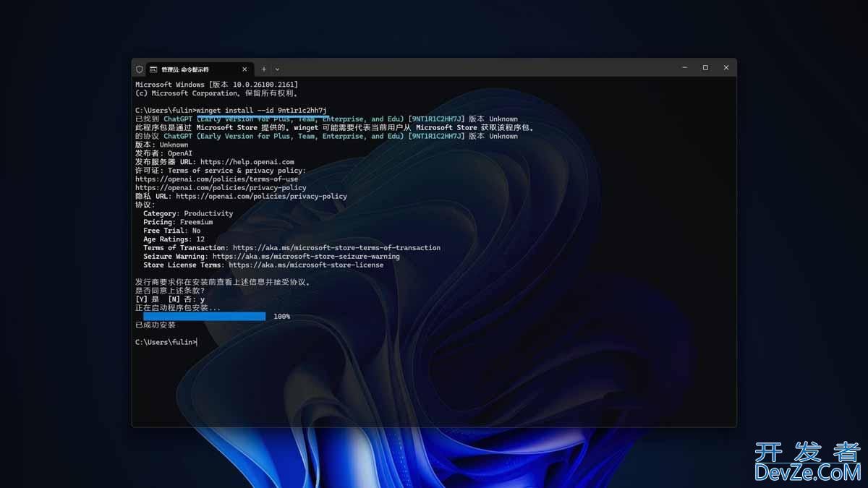Click the last C:\Users\fulin> prompt line
The height and width of the screenshot is (488, 868).
click(166, 342)
